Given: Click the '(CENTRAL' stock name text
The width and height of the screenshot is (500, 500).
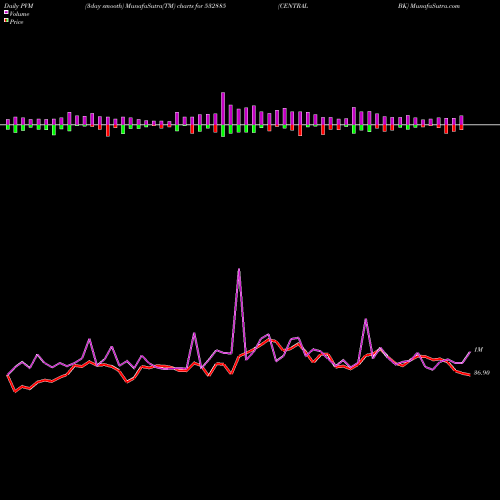Looking at the screenshot, I should (293, 6).
